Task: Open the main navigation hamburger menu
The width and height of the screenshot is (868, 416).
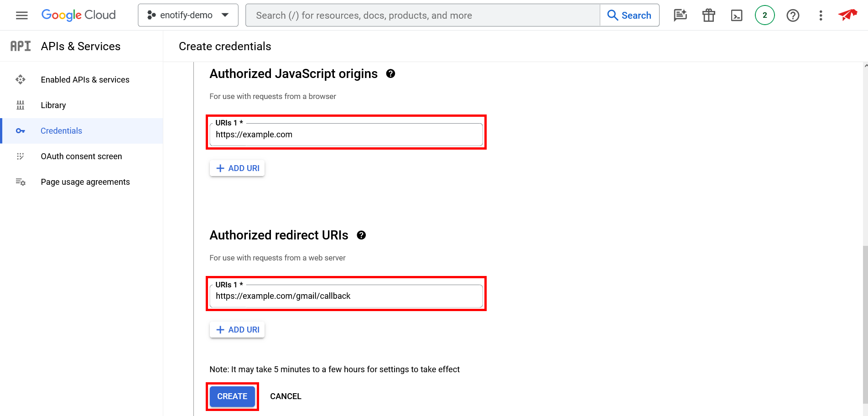Action: (x=21, y=16)
